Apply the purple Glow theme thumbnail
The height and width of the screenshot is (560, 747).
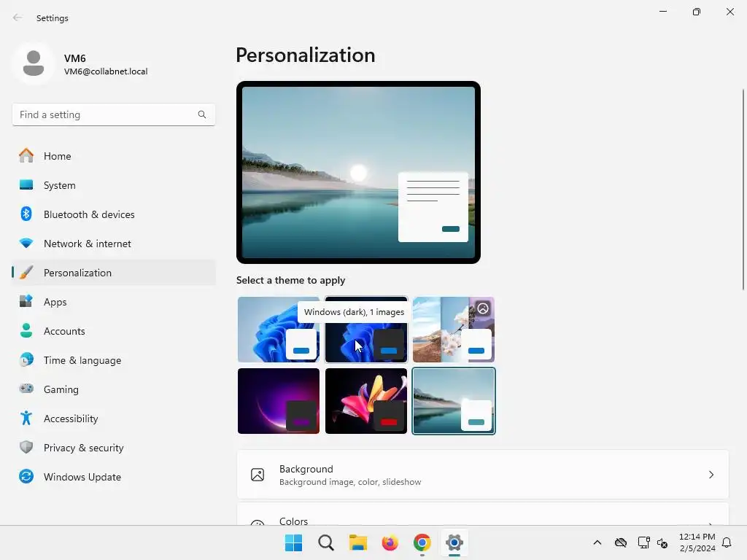tap(278, 401)
